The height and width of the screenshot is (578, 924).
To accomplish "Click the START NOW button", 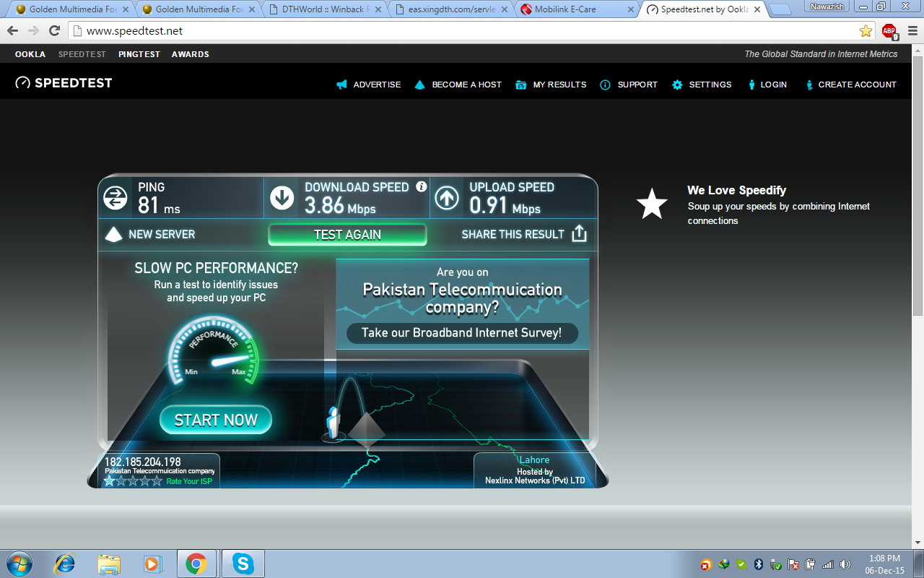I will coord(216,420).
